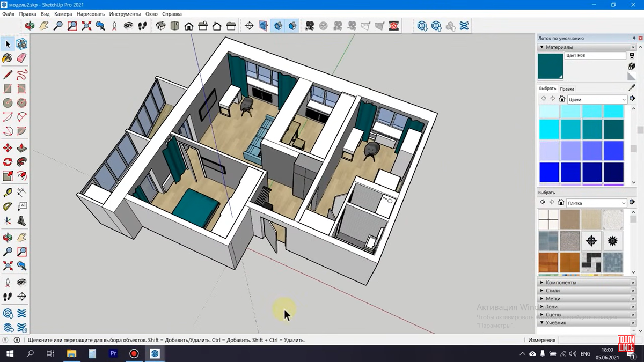Screen dimensions: 644x362
Task: Select the dark wood tile texture thumbnail
Action: click(548, 262)
